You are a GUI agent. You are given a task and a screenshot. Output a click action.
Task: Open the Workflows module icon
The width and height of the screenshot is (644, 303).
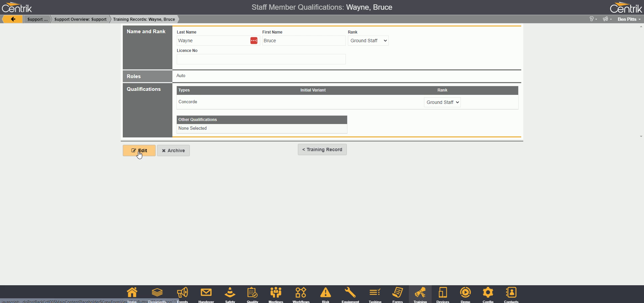(301, 294)
